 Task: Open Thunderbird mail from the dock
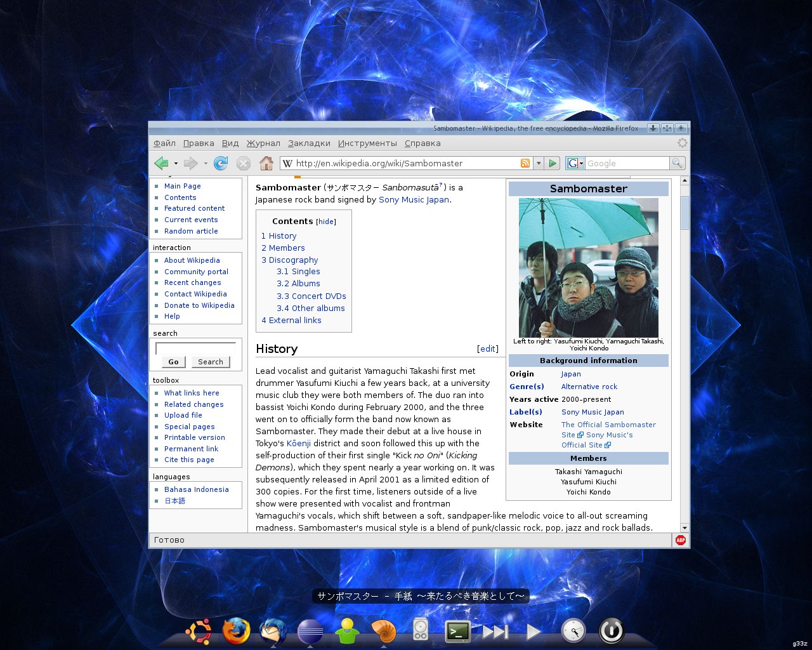coord(273,631)
